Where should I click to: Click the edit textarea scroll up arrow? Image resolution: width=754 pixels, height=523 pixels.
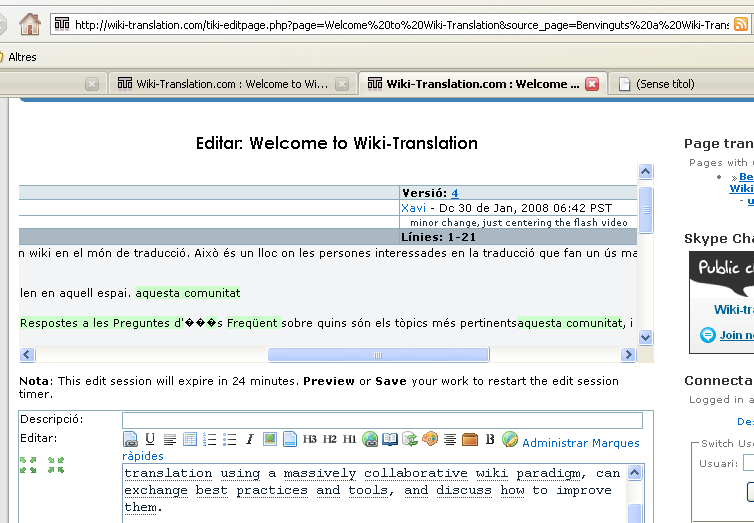pyautogui.click(x=635, y=473)
